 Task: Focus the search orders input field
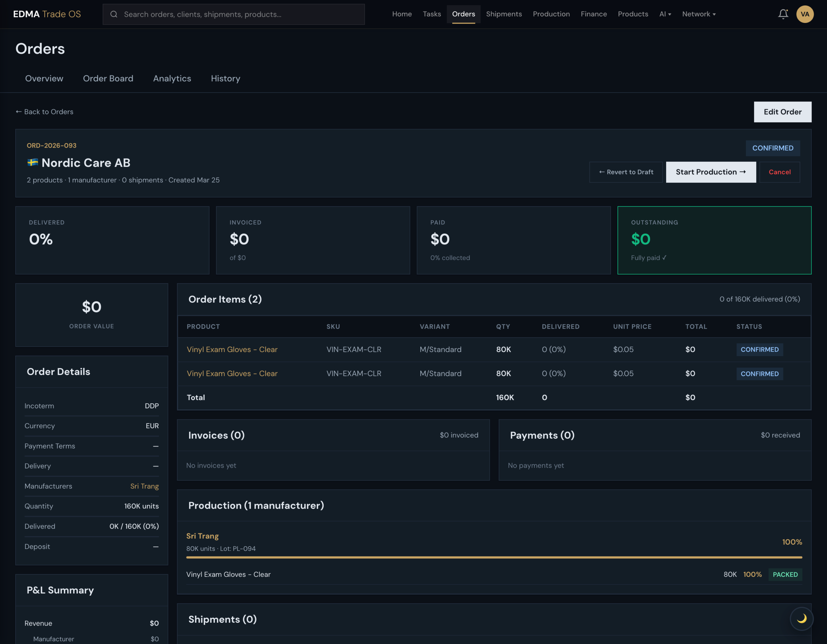[x=233, y=15]
